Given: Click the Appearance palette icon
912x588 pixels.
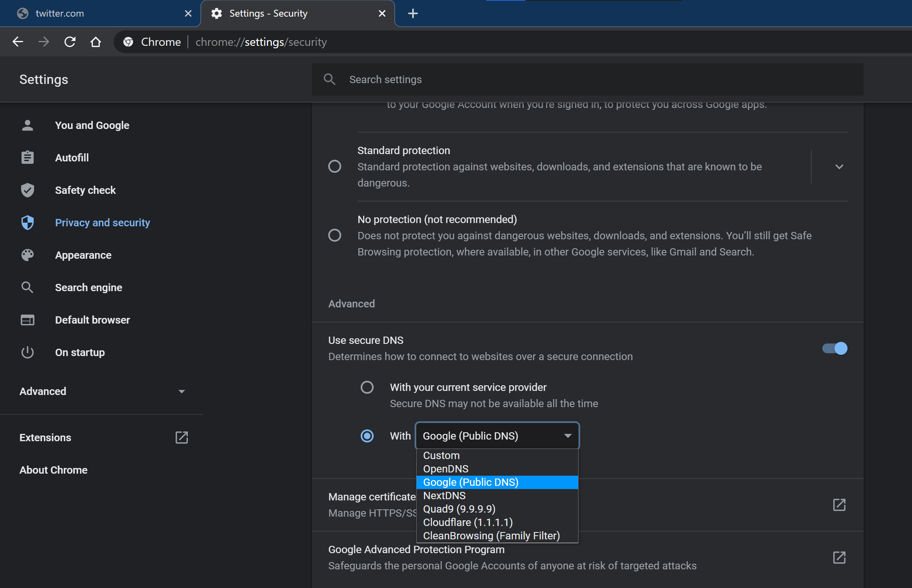Looking at the screenshot, I should [28, 255].
